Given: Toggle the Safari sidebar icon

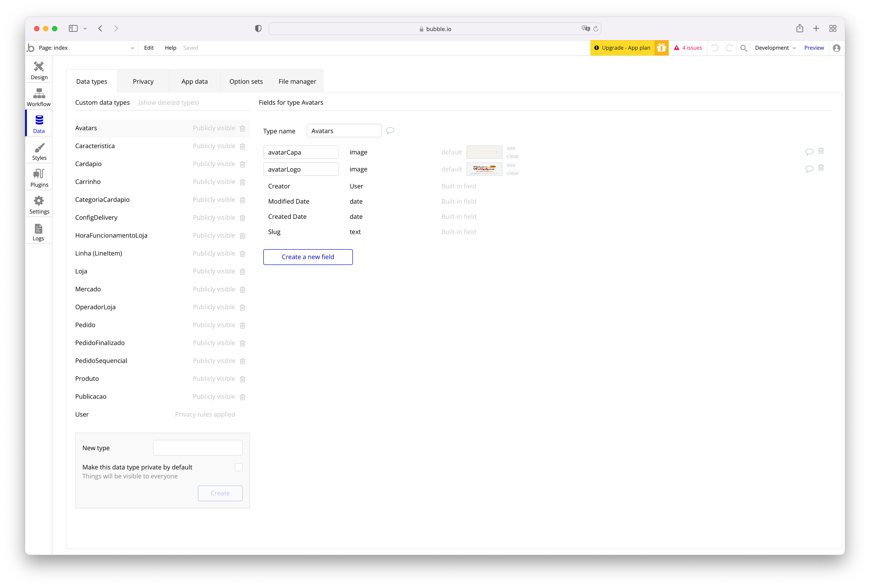Looking at the screenshot, I should (73, 29).
